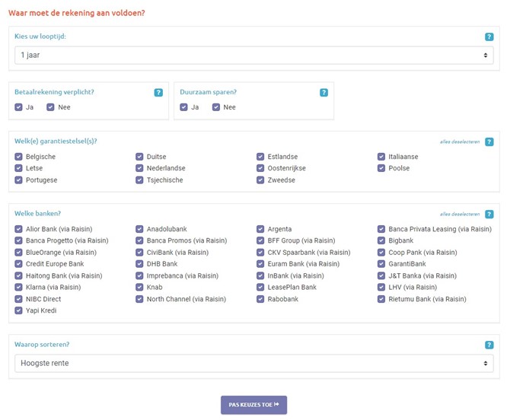Deselect NIBC Direct checkbox
The height and width of the screenshot is (420, 507).
pos(18,299)
